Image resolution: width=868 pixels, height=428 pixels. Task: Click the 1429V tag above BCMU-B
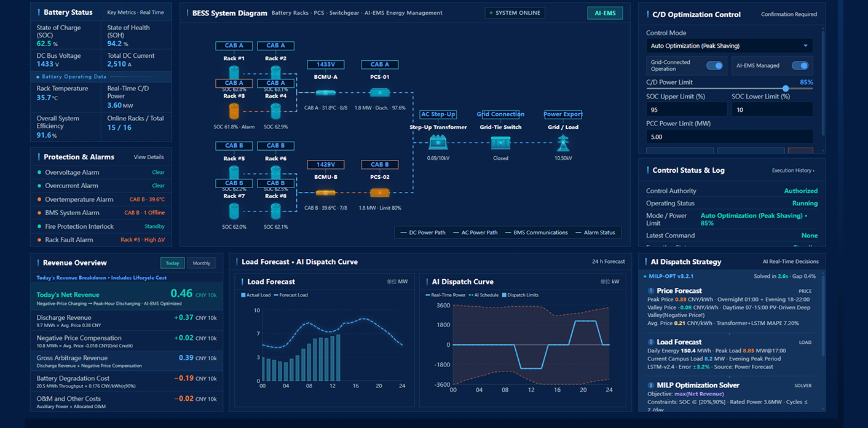tap(326, 165)
